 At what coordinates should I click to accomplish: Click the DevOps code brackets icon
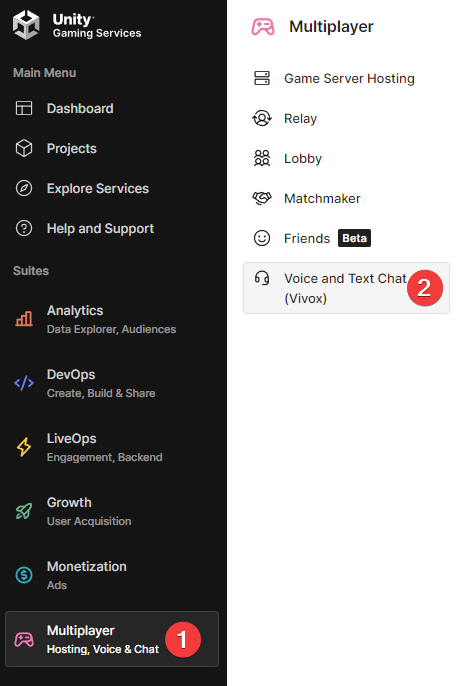24,383
